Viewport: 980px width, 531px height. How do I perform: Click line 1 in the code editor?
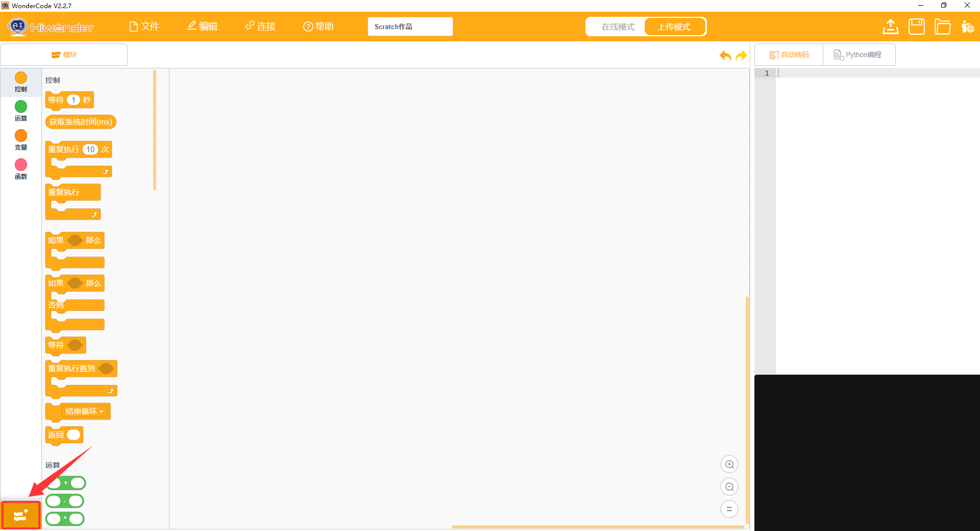coord(878,73)
